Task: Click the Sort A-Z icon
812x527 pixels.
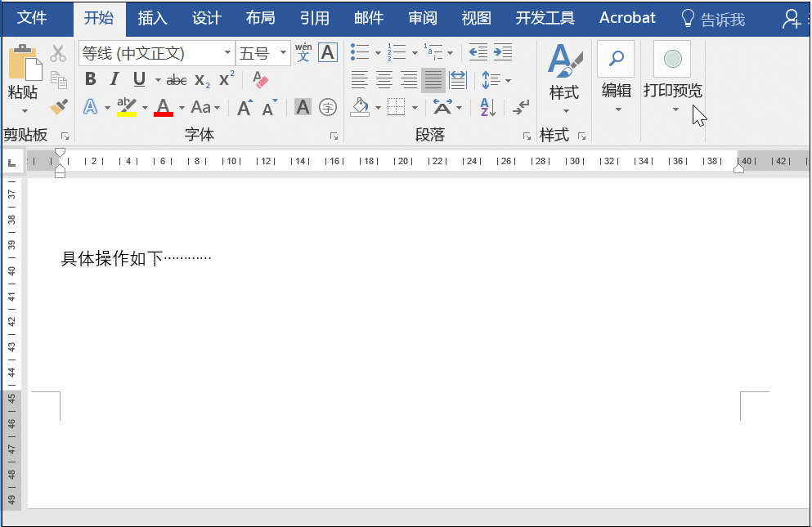Action: click(x=487, y=107)
